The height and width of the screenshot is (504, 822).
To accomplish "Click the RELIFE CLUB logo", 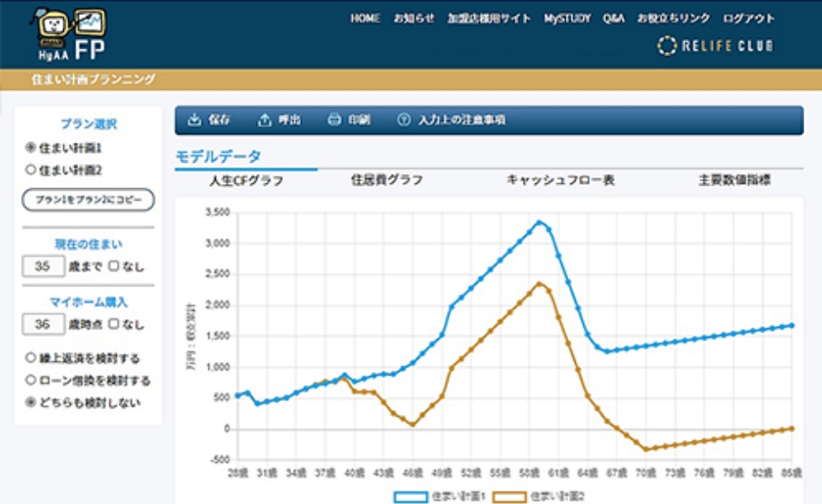I will click(x=715, y=46).
